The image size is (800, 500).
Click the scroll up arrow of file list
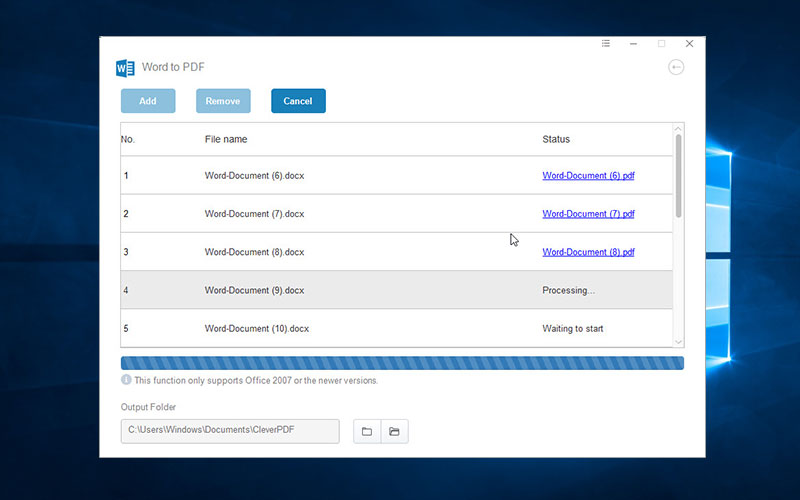[678, 129]
